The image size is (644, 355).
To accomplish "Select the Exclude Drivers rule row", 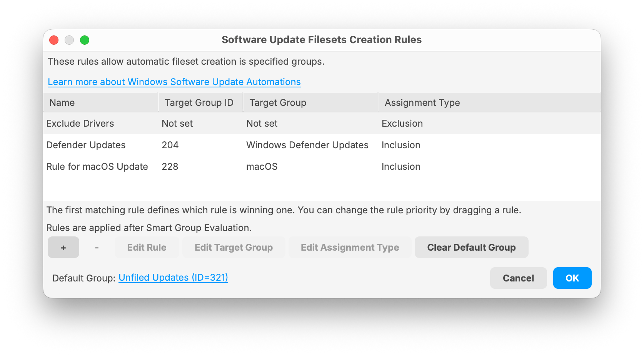I will 322,123.
